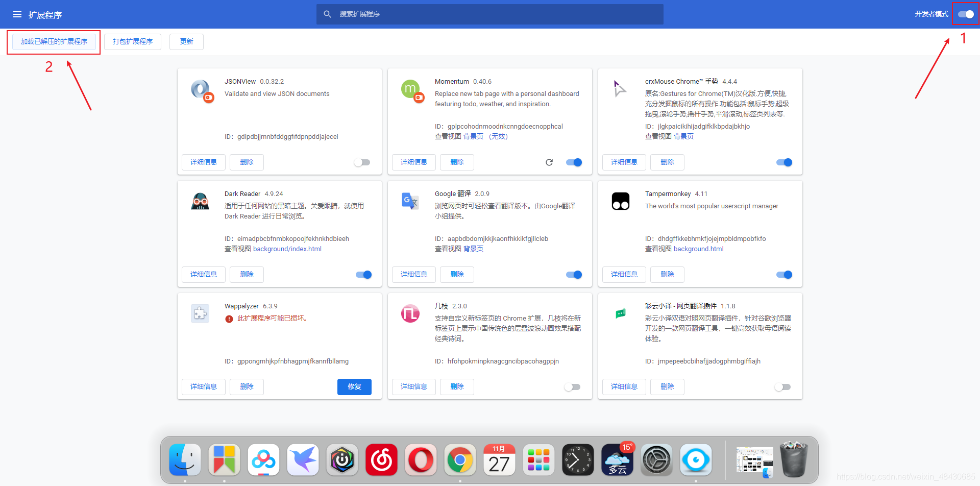
Task: Click the Wappalyzer puzzle-piece icon
Action: coord(200,313)
